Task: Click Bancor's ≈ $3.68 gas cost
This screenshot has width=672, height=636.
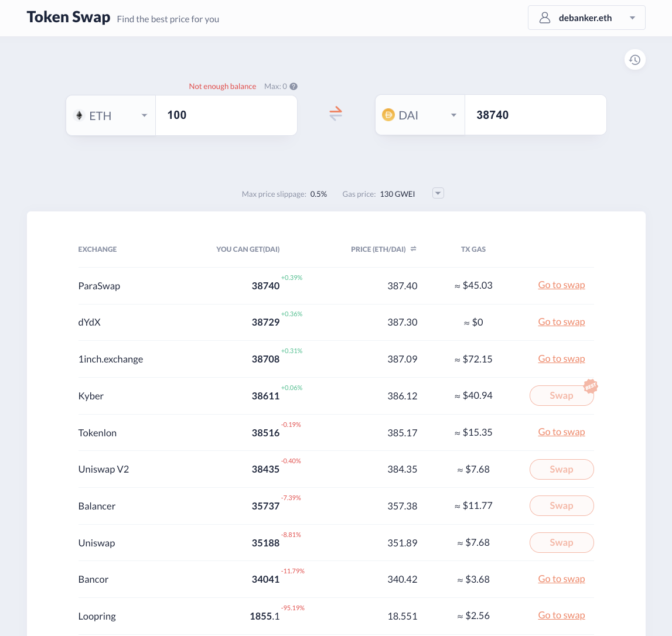Action: pos(473,579)
